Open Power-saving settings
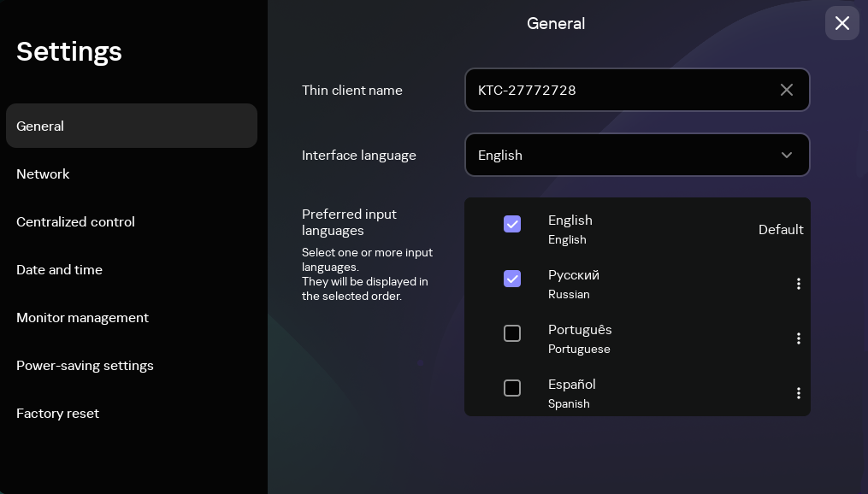 85,365
